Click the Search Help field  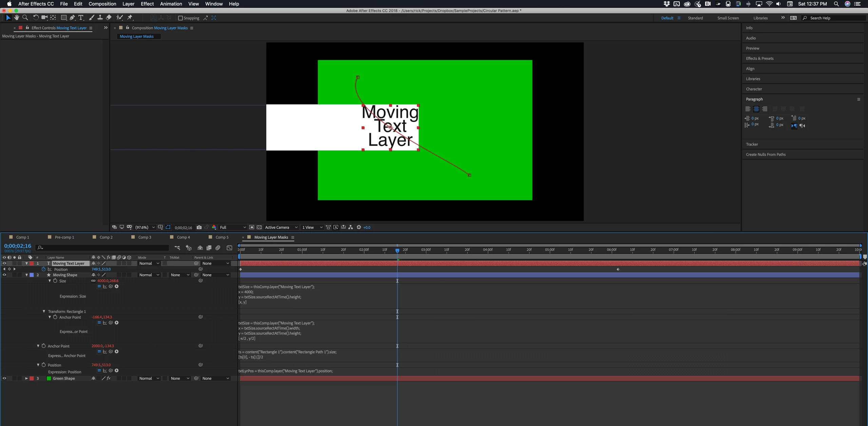coord(834,18)
